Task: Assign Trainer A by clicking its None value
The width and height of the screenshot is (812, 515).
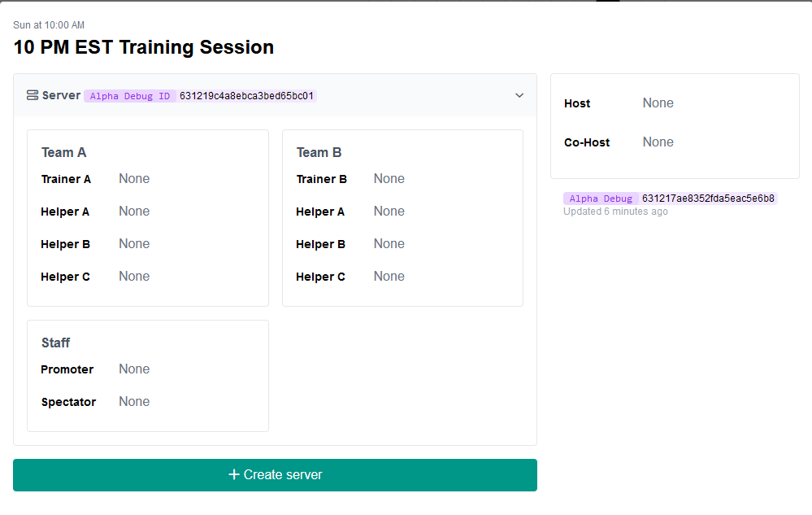Action: click(x=133, y=178)
